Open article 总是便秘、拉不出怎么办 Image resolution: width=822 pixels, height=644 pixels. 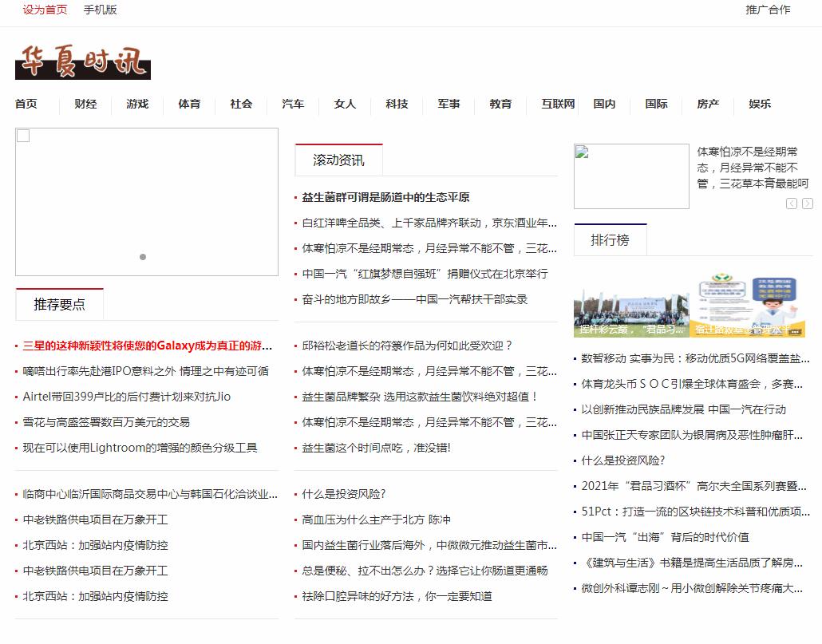[x=425, y=571]
